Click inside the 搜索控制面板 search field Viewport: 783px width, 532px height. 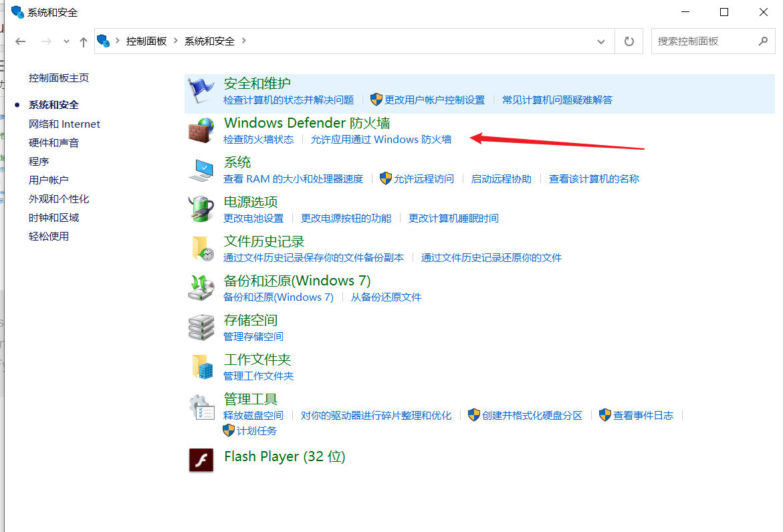pos(702,41)
